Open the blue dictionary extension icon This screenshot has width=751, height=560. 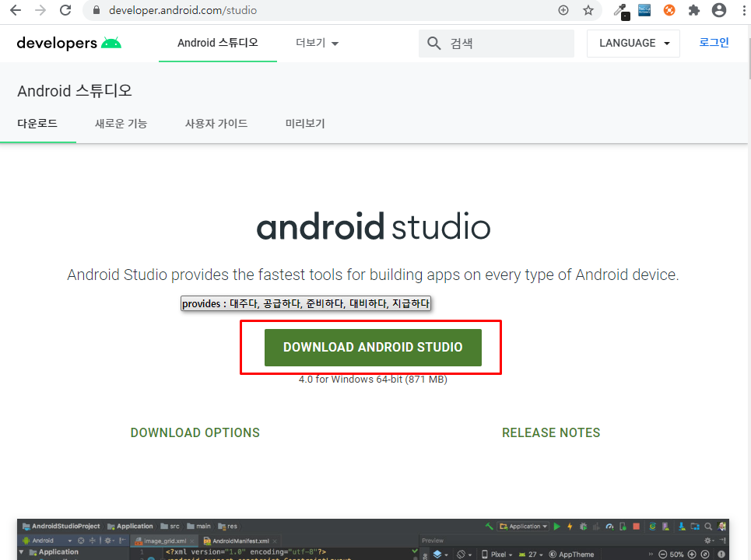[644, 10]
